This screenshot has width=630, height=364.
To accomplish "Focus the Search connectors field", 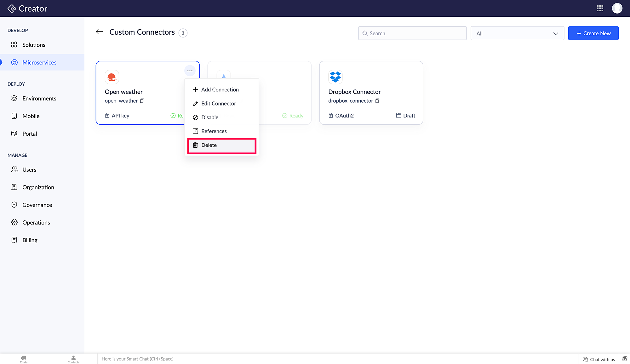I will (x=412, y=33).
